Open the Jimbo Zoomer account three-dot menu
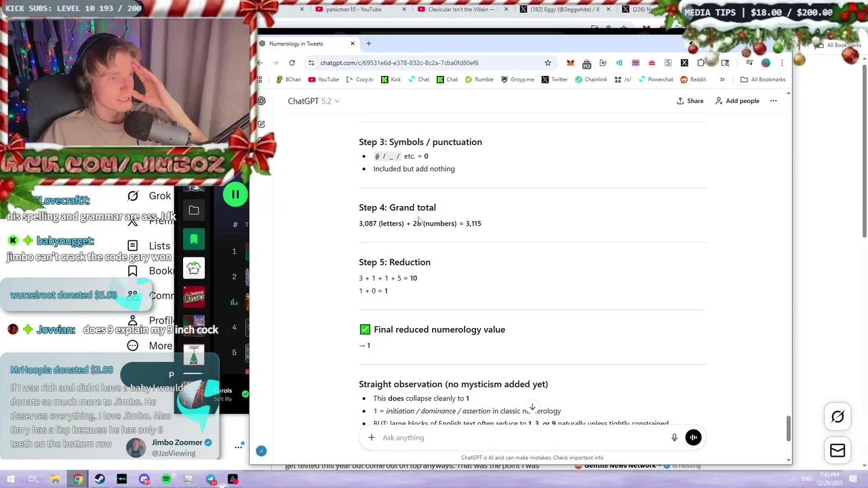868x488 pixels. point(239,447)
